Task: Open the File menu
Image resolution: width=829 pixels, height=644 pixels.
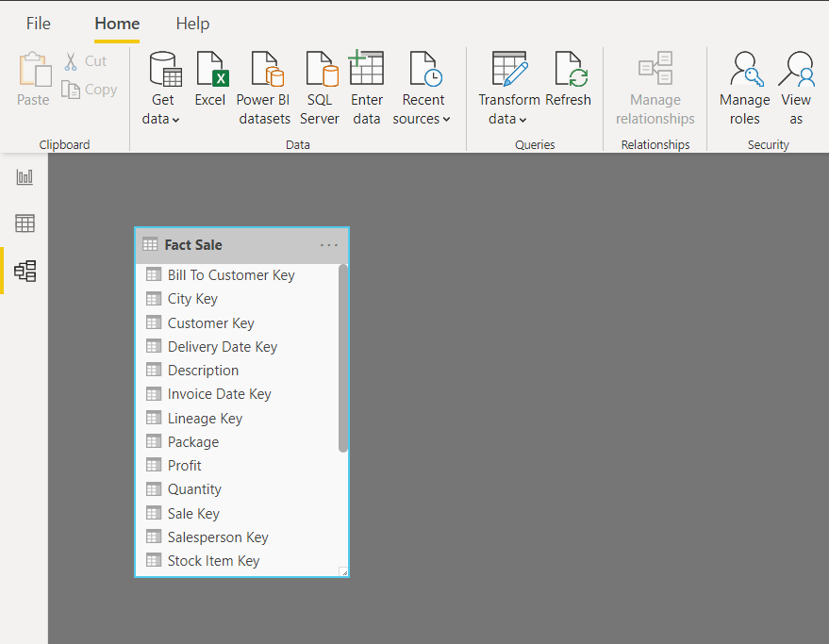Action: 38,23
